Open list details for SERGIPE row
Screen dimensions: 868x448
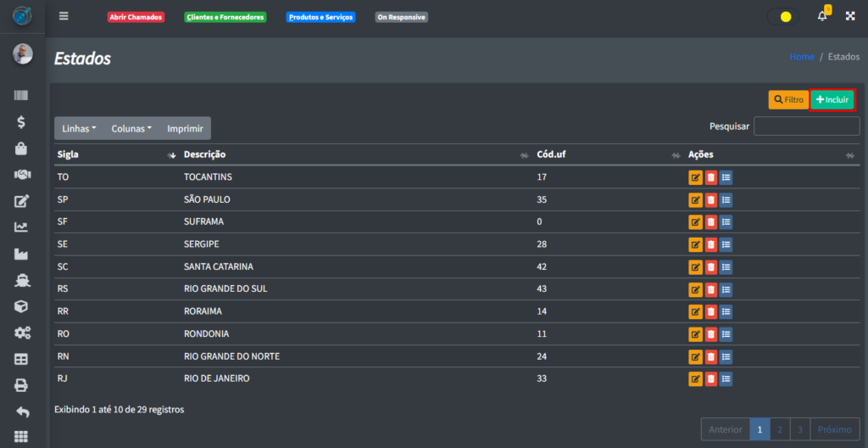click(x=726, y=244)
